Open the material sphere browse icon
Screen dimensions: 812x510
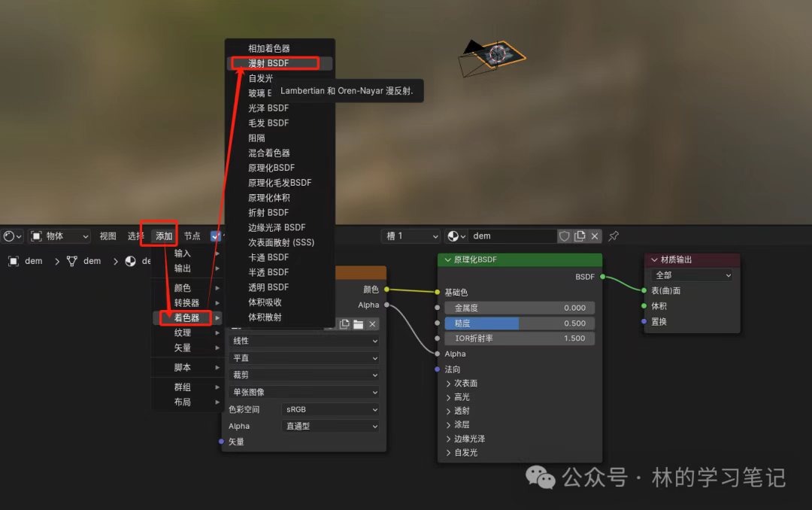[x=456, y=236]
